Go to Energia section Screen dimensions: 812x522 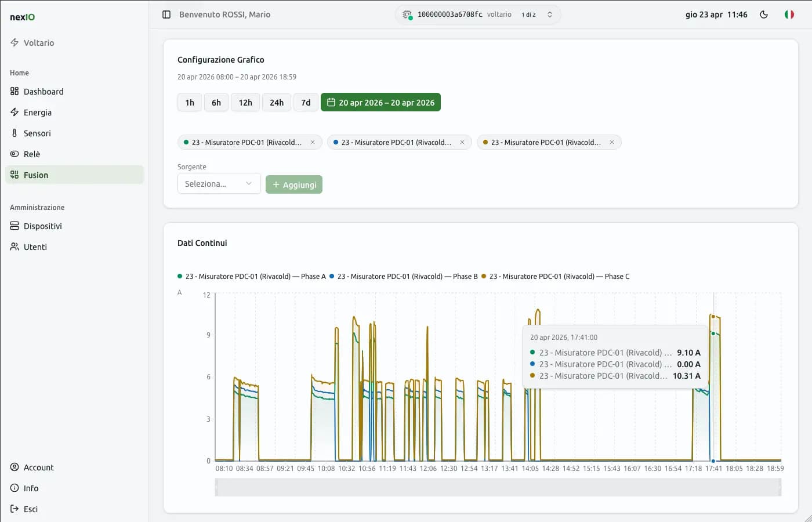(38, 113)
